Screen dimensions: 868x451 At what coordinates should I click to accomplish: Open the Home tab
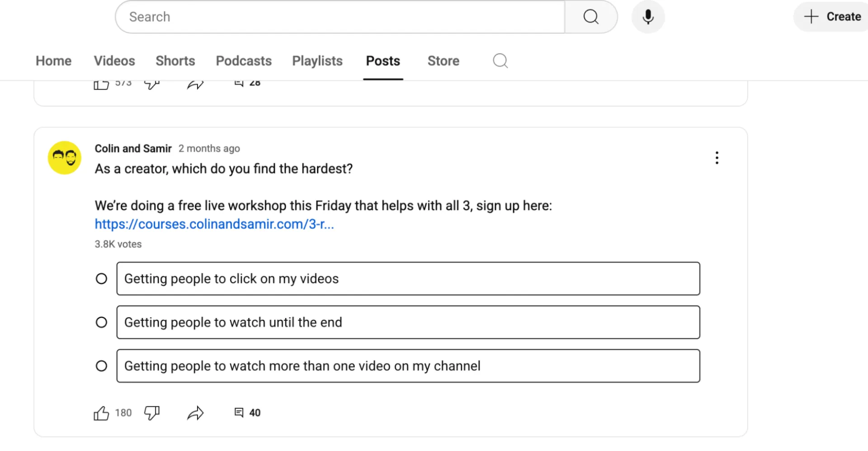[53, 61]
